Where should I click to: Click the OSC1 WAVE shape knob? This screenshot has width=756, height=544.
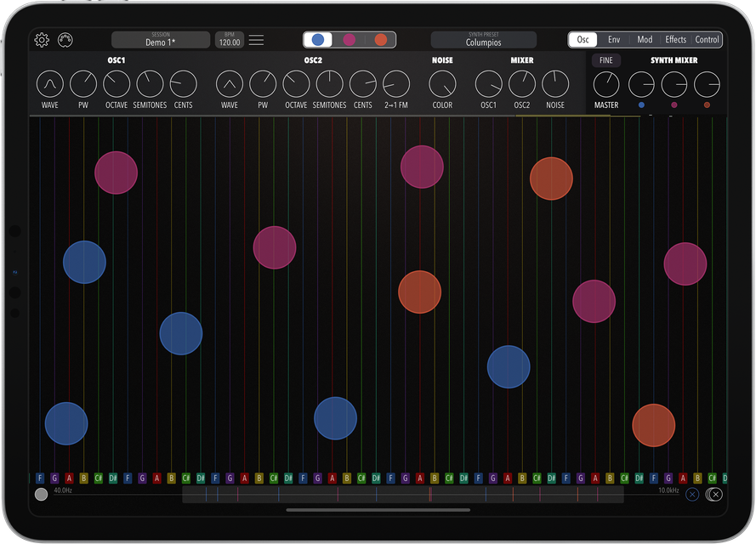[50, 84]
